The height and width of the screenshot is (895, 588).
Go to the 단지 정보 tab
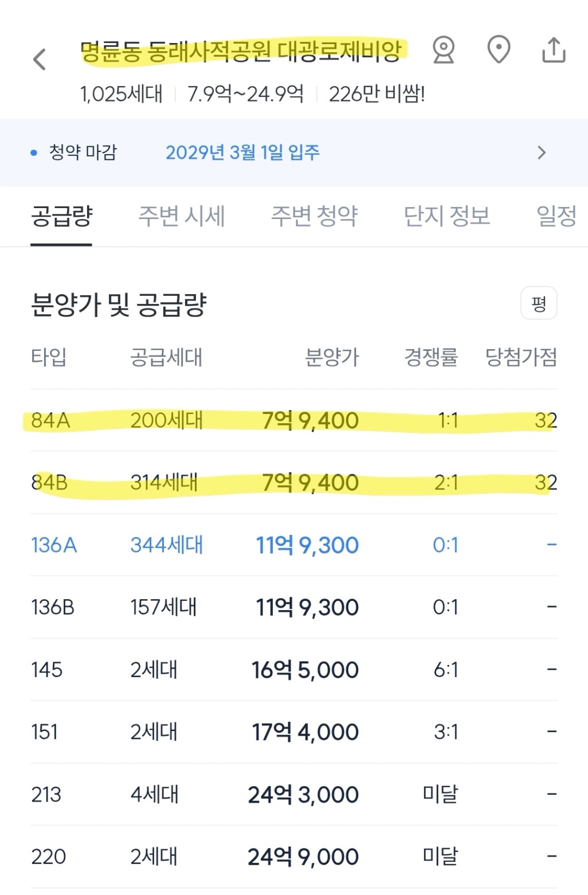pyautogui.click(x=447, y=217)
